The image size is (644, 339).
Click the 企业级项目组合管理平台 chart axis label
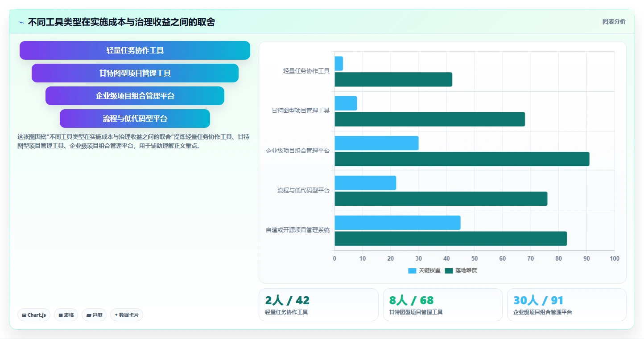click(x=298, y=151)
